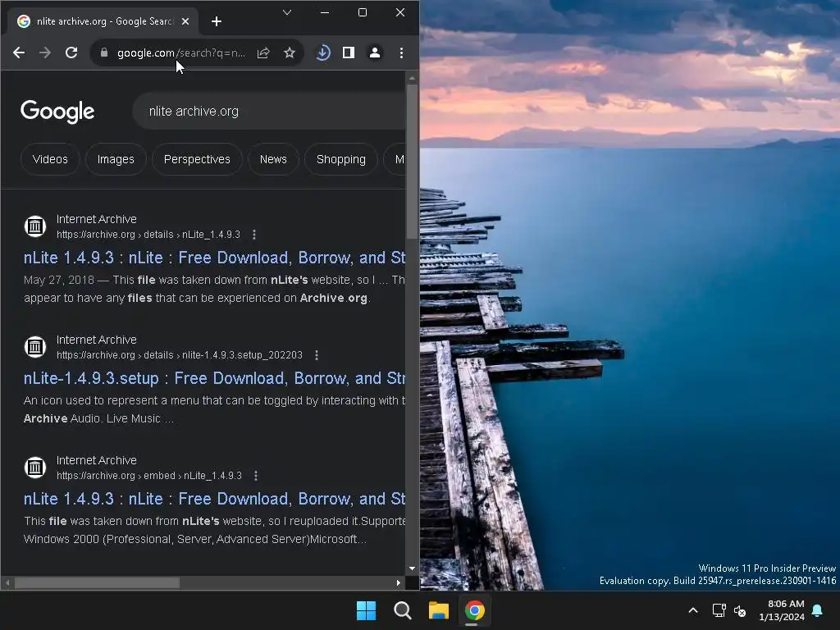Open the Chrome downloads icon
The height and width of the screenshot is (630, 840).
point(323,52)
